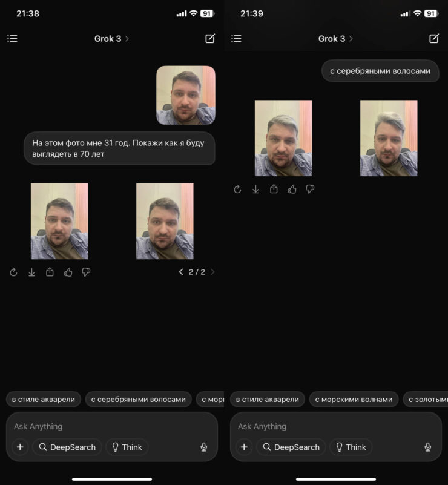This screenshot has height=485, width=448.
Task: Expand the Grok 3 model selector on left screen
Action: (x=111, y=39)
